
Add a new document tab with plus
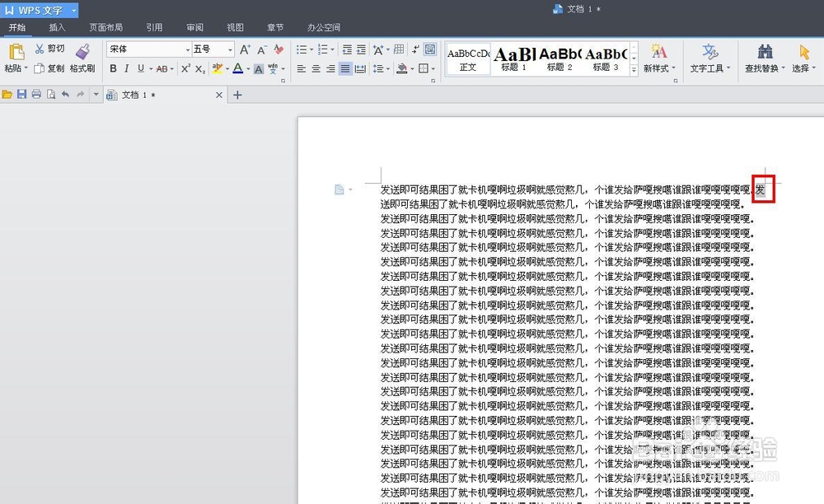pyautogui.click(x=237, y=95)
